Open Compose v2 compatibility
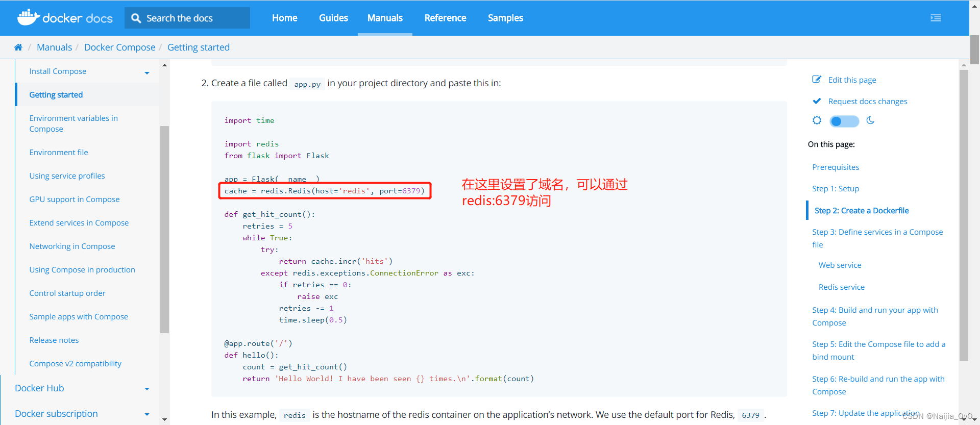The height and width of the screenshot is (425, 980). click(x=76, y=364)
